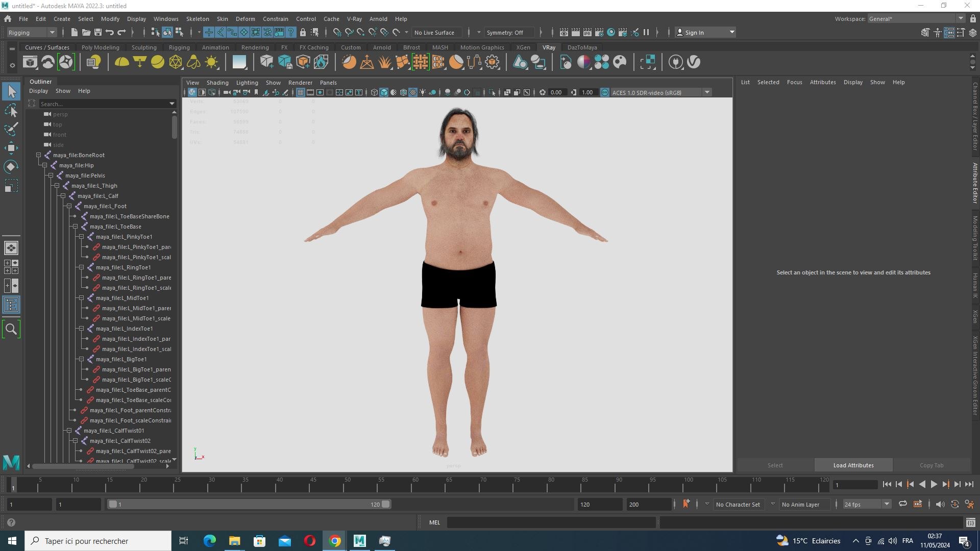The height and width of the screenshot is (551, 980).
Task: Collapse the maya_file:L_PinkyToe1 node
Action: click(81, 237)
